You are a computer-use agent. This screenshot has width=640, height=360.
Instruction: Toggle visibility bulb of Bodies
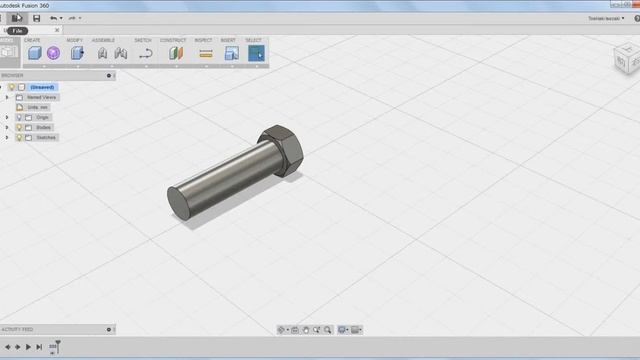click(19, 127)
